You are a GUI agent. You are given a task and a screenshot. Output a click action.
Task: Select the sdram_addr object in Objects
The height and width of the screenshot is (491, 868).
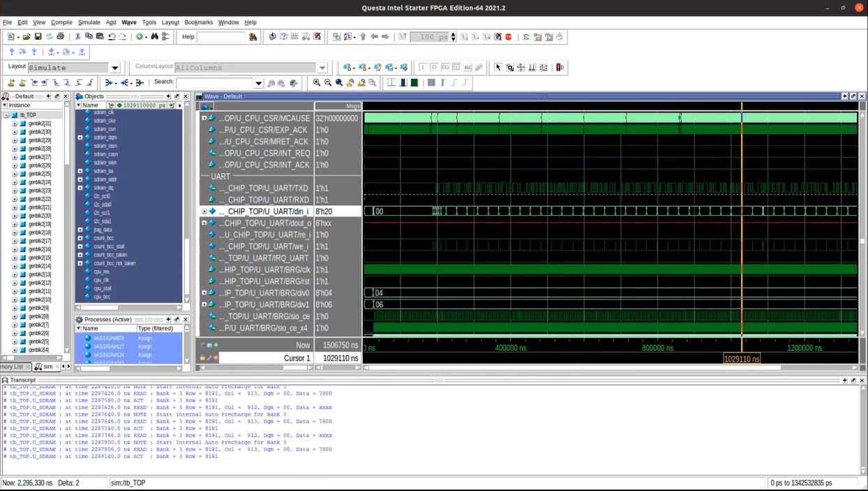click(x=105, y=179)
